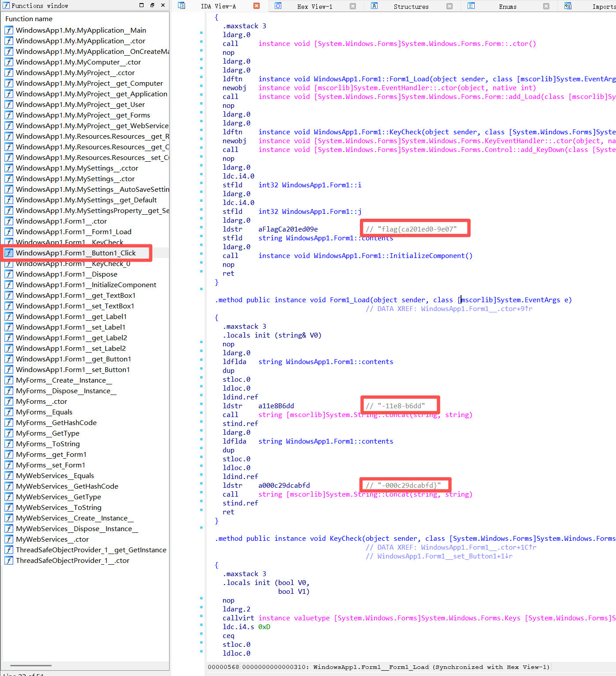Select WindowsApp1.Form1__InitializeComponent in function list
This screenshot has height=676, width=616.
86,285
